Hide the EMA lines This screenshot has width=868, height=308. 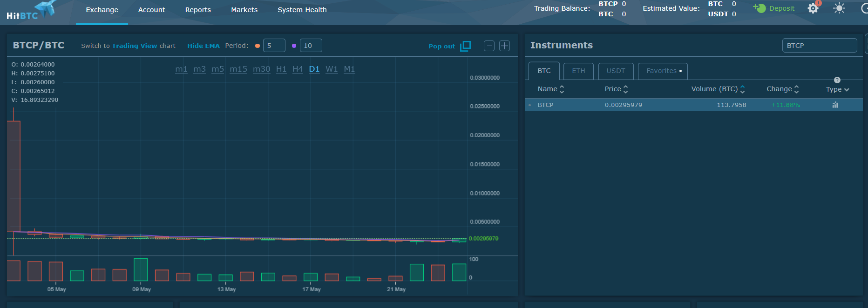(x=203, y=46)
